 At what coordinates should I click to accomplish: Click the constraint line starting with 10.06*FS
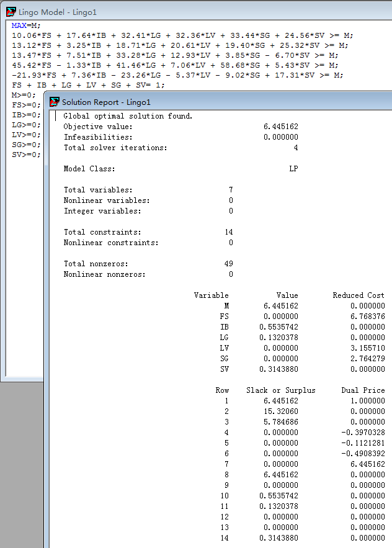(182, 35)
